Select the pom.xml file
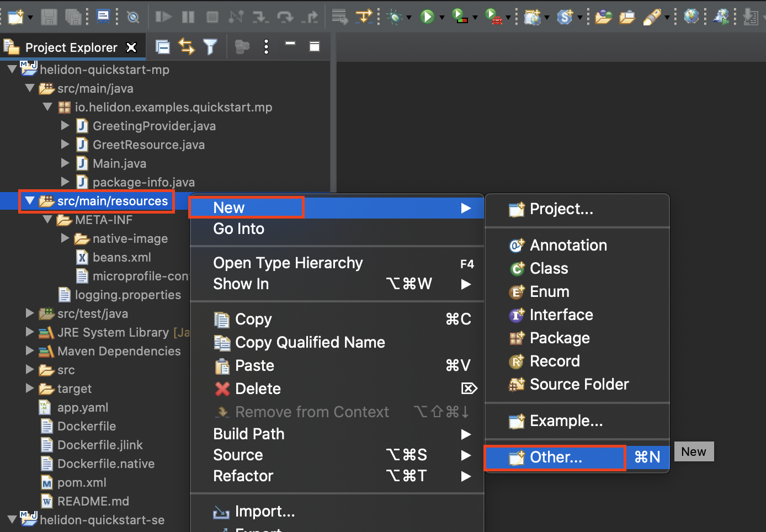 point(82,482)
